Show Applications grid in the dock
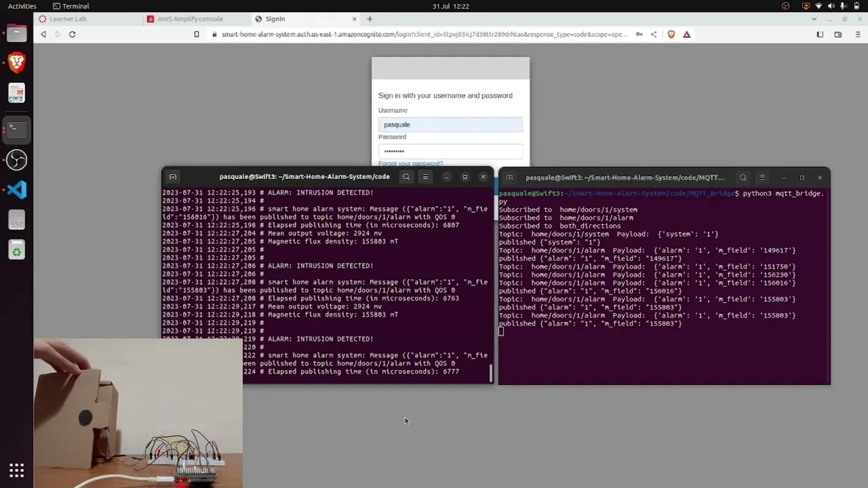Screen dimensions: 868x488 (x=16, y=470)
